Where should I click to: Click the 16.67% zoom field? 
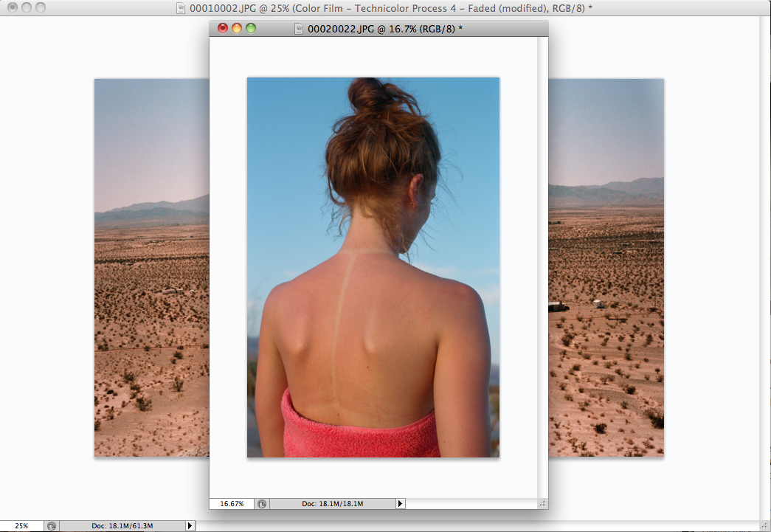point(232,504)
